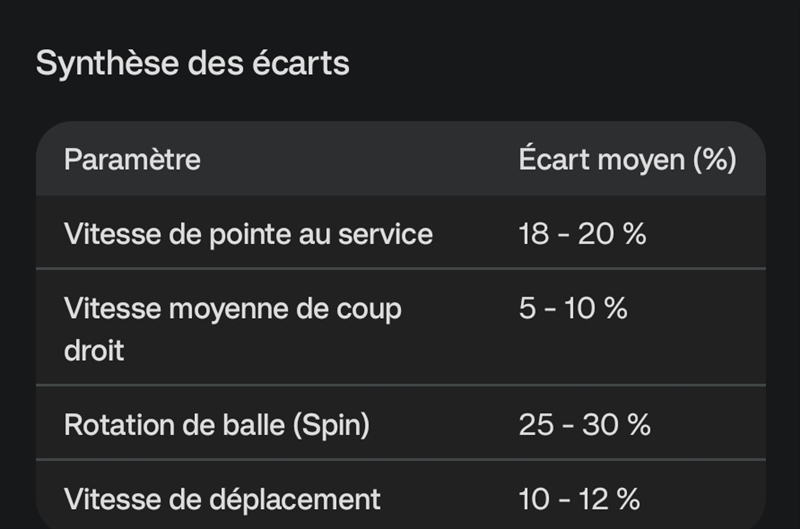Click the "25 - 30 %" value
Screen dimensions: 800x529
(x=584, y=424)
